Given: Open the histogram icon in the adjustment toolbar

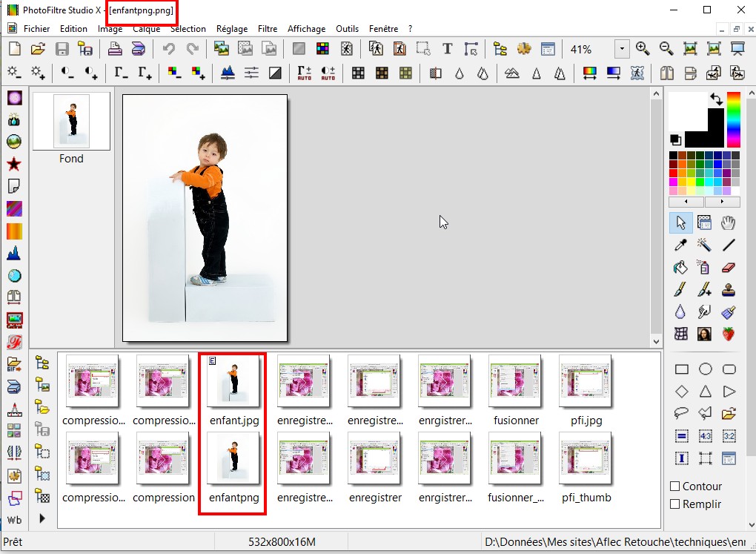Looking at the screenshot, I should click(228, 73).
